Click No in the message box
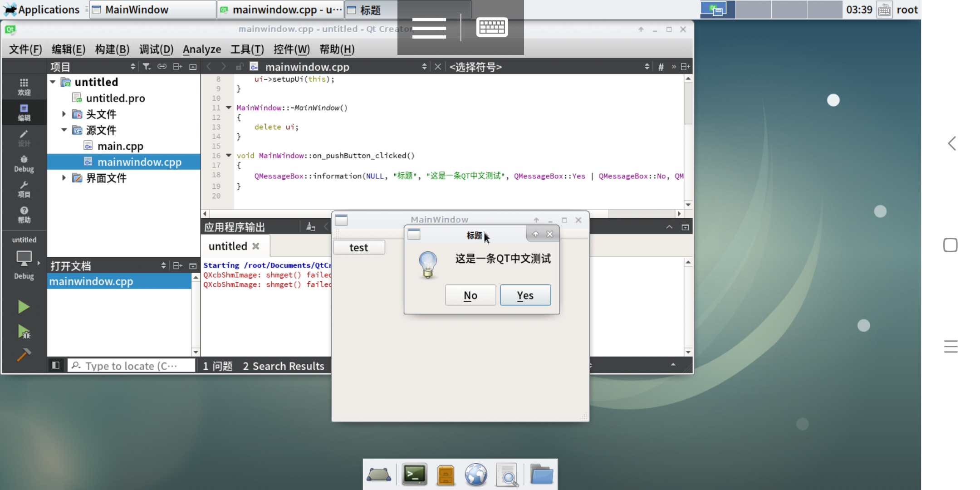The height and width of the screenshot is (490, 980). (470, 295)
